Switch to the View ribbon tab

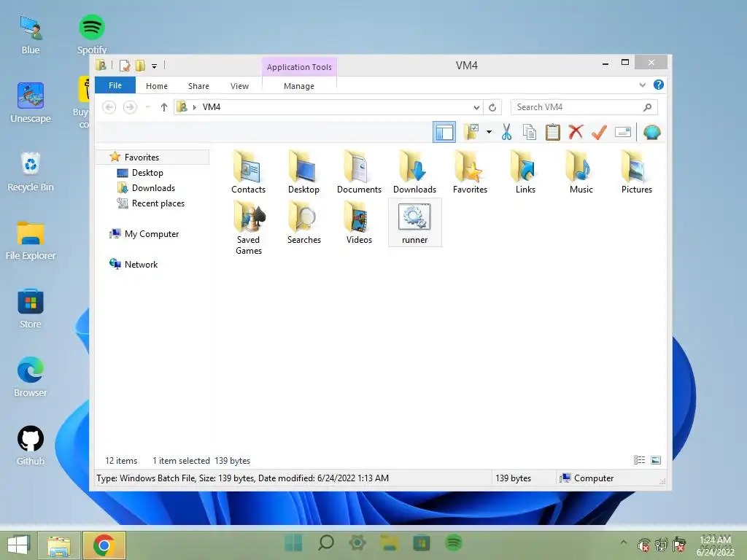click(x=239, y=86)
